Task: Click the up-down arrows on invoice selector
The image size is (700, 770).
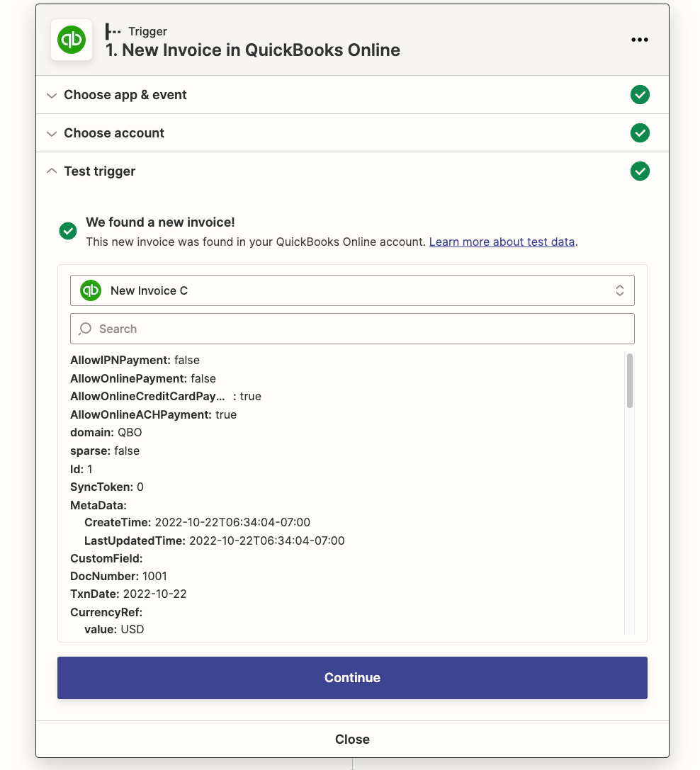Action: click(x=619, y=290)
